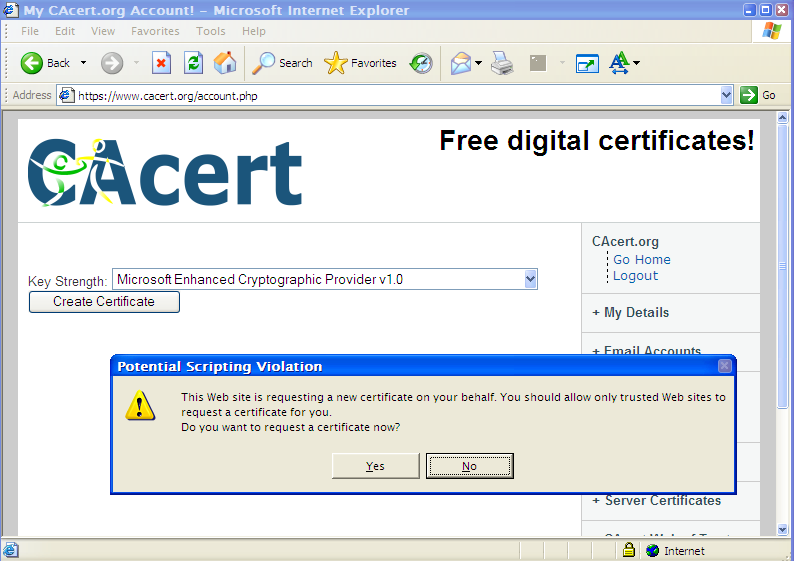
Task: Expand the My Details sidebar section
Action: click(x=636, y=313)
